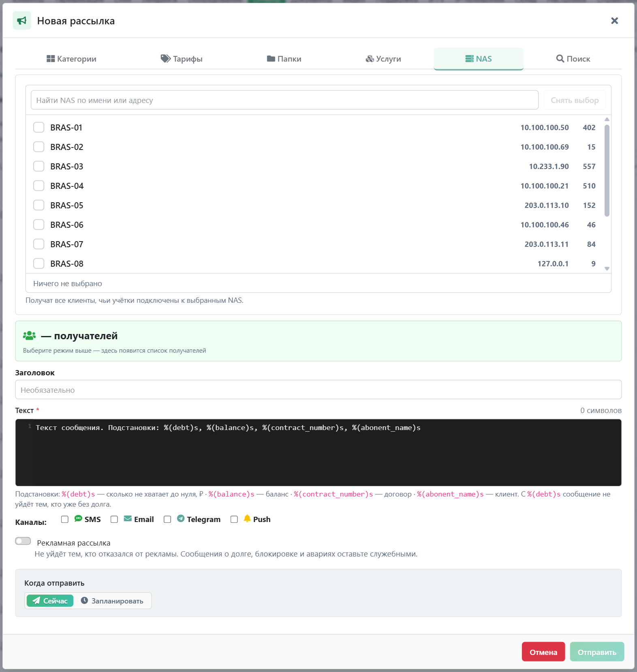
Task: Switch to the Категории tab
Action: [71, 59]
